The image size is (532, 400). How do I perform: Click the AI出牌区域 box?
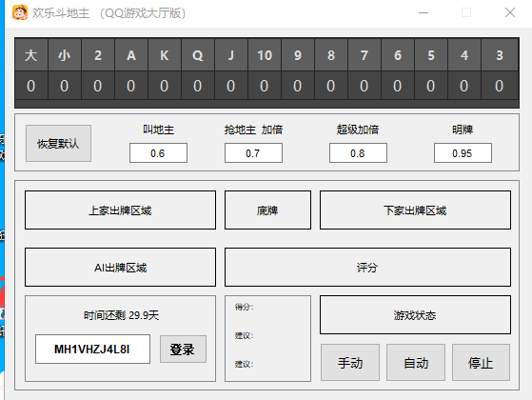coord(120,268)
